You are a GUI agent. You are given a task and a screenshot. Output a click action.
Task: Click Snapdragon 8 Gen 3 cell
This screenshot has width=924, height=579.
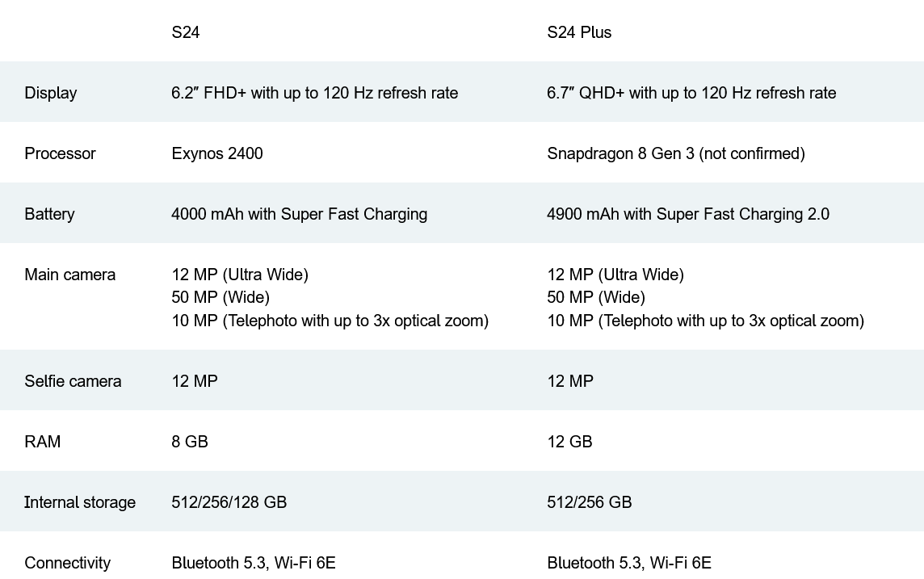click(675, 153)
